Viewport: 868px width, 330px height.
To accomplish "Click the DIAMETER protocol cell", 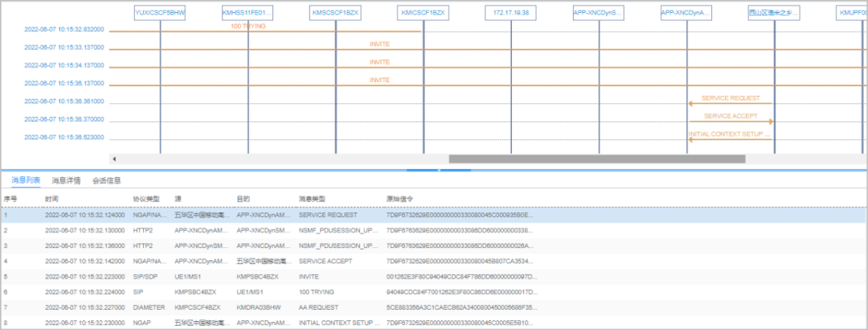I will pos(149,307).
